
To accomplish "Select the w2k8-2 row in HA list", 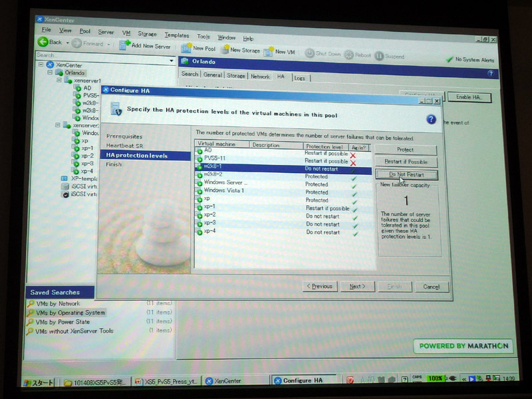I will [283, 176].
